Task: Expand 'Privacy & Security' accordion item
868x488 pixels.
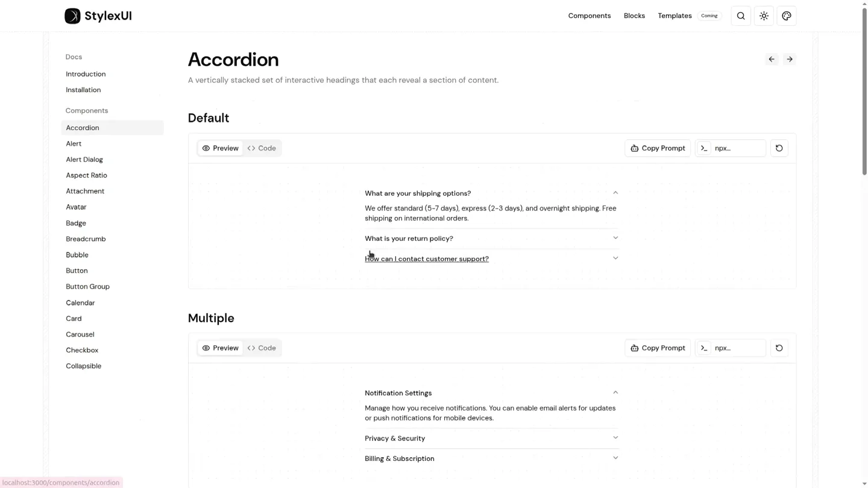Action: tap(492, 439)
